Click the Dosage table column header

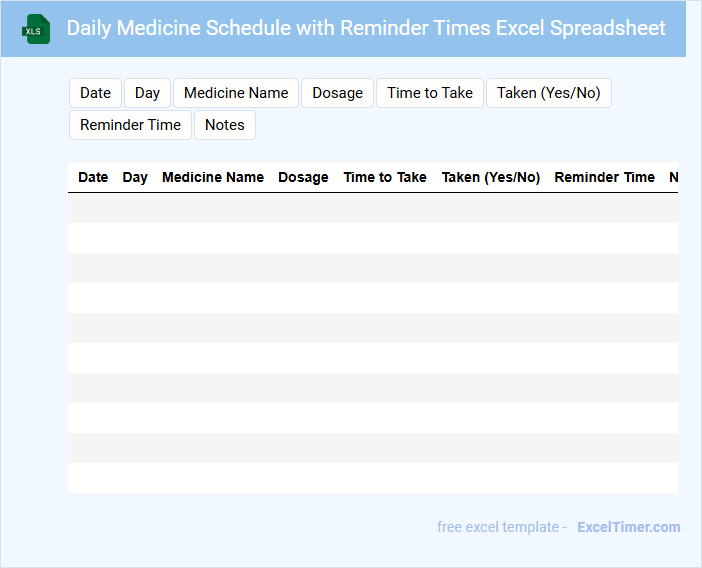point(303,177)
